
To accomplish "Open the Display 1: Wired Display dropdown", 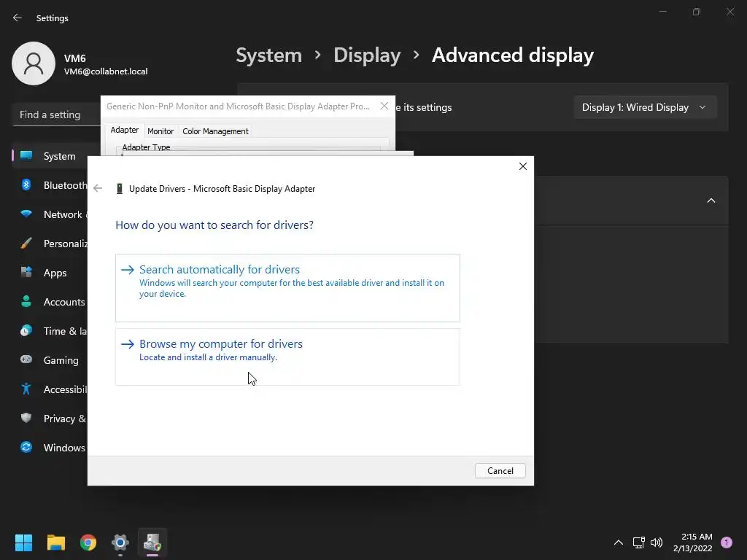I will (x=645, y=108).
